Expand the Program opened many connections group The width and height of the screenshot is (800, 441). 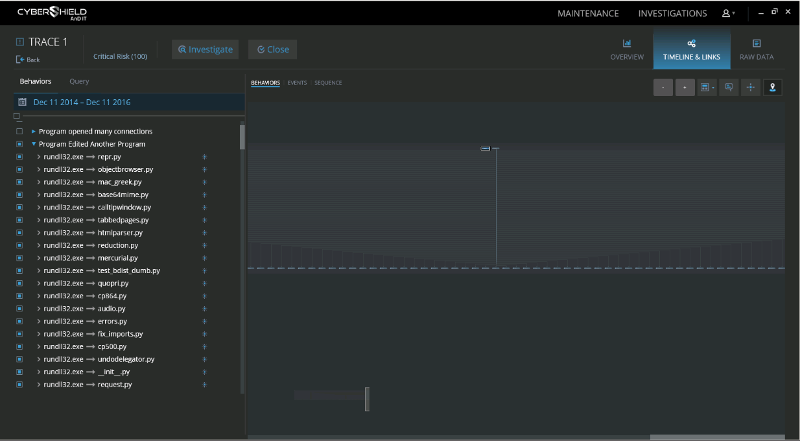coord(33,131)
